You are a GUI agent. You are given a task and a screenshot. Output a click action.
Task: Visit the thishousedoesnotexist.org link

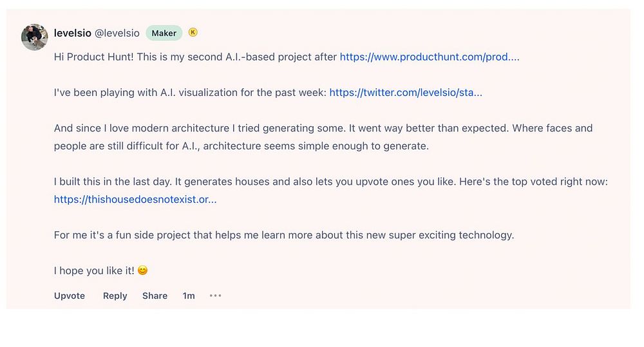[135, 200]
